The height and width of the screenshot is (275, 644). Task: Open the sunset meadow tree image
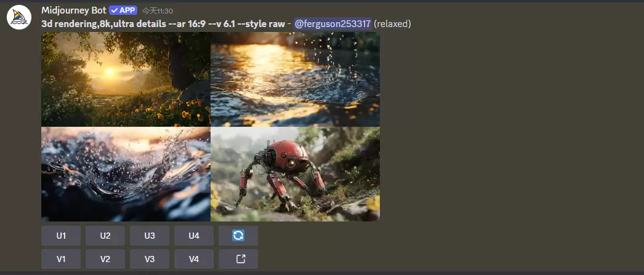126,79
